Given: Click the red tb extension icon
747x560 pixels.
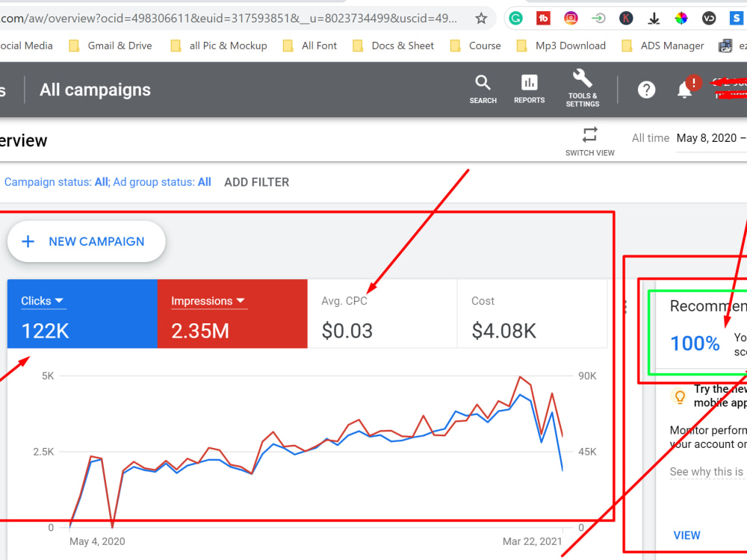Looking at the screenshot, I should 543,19.
